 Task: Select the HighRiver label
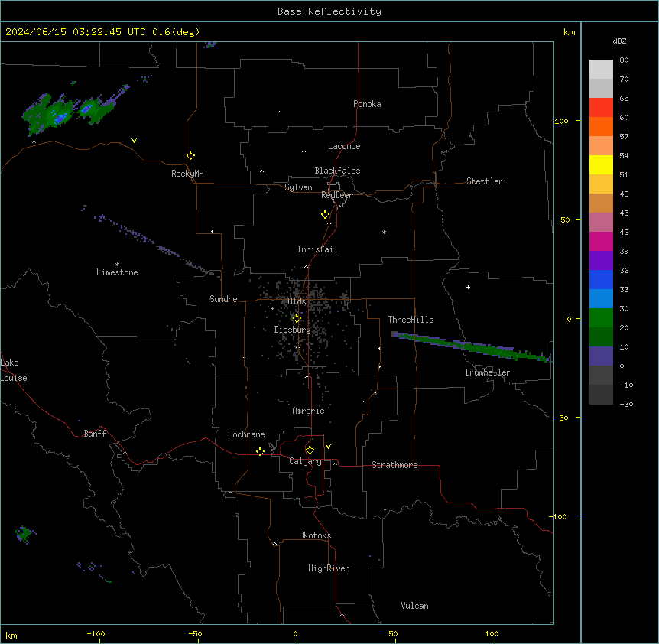tap(329, 568)
